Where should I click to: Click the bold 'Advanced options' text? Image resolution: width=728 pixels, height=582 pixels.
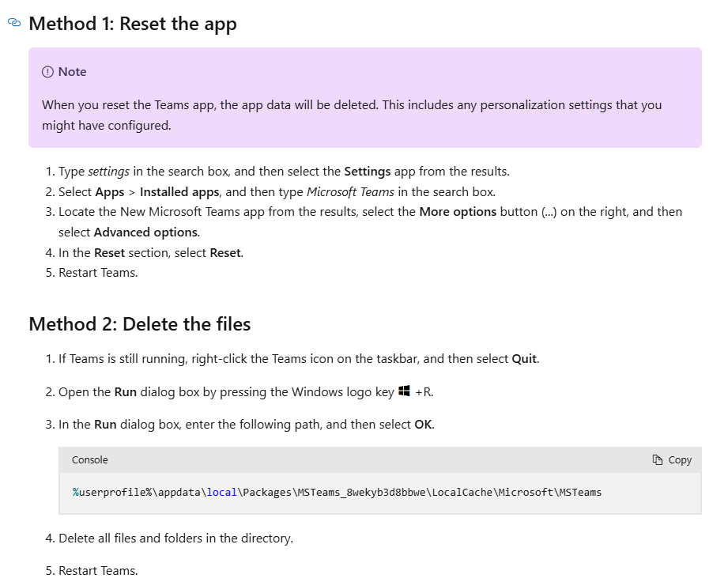pyautogui.click(x=145, y=232)
